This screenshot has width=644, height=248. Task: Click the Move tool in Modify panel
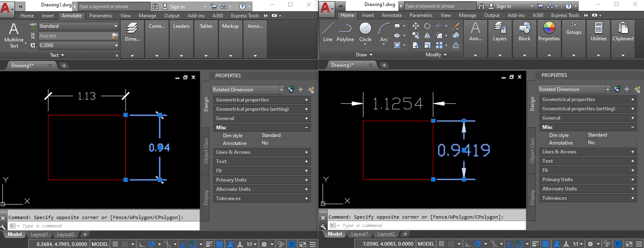click(x=416, y=26)
